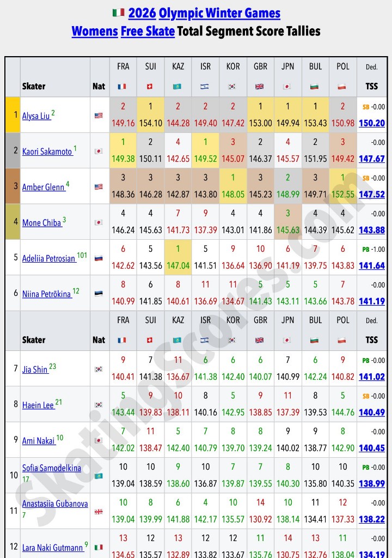Open Mone Chiba's 143.88 score details
This screenshot has height=558, width=392.
click(372, 230)
